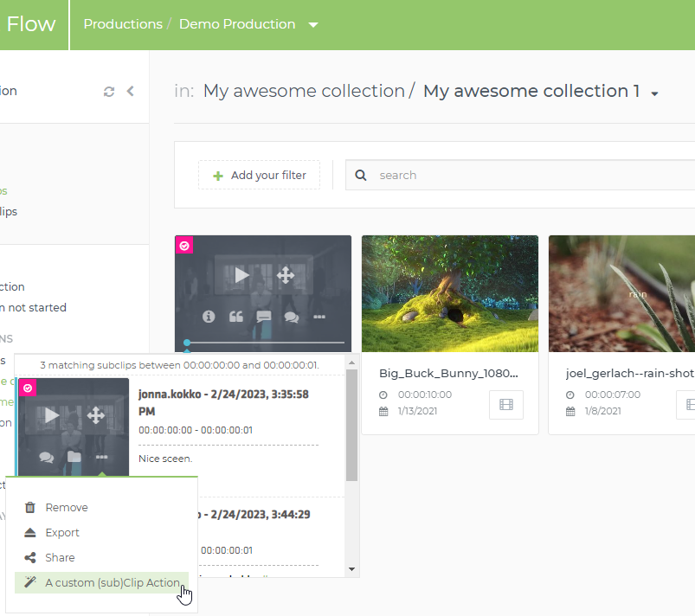Toggle pink check on jonna.kokko subclip

[28, 388]
